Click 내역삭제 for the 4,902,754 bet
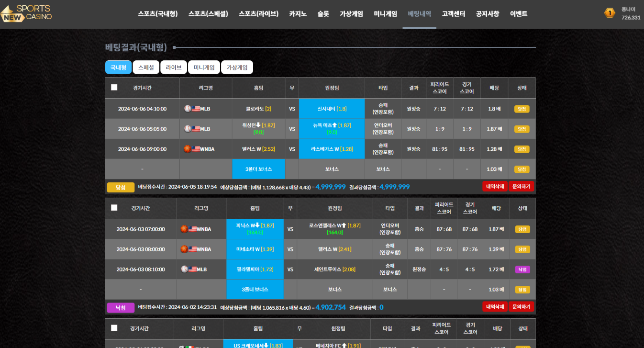Screen dimensions: 644x348 [495, 306]
